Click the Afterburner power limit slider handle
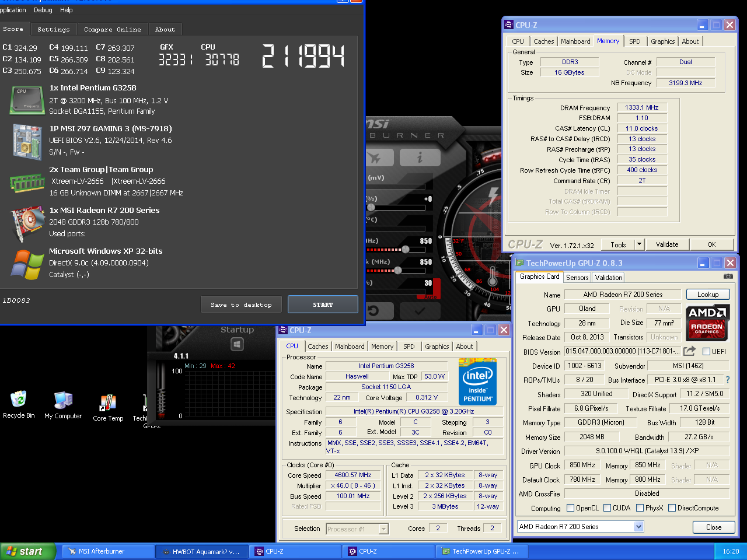This screenshot has width=747, height=560. click(371, 207)
